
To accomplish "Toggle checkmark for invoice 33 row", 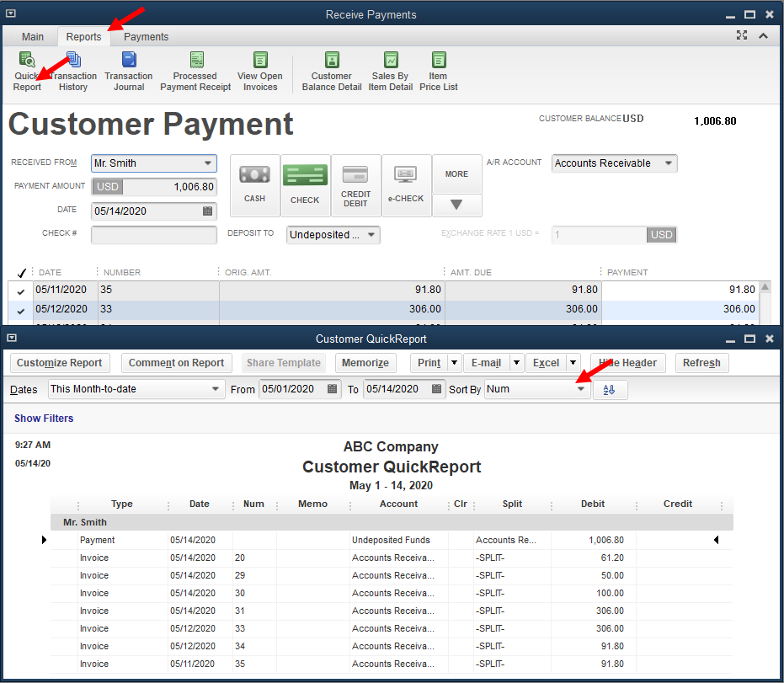I will [x=21, y=310].
